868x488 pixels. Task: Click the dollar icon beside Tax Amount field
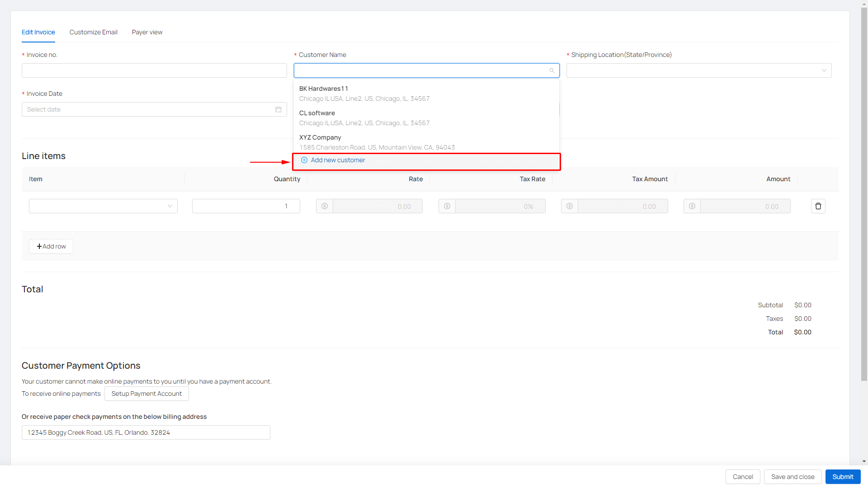570,206
